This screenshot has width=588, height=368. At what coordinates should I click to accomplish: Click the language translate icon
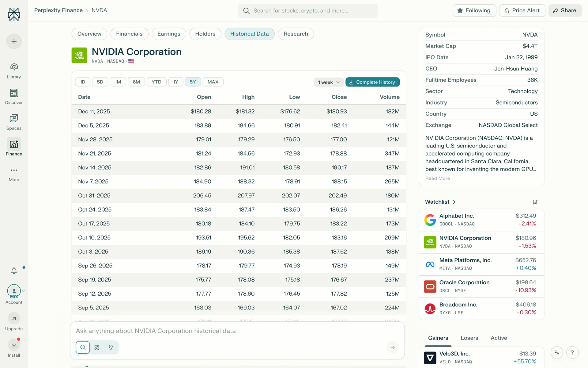point(557,352)
